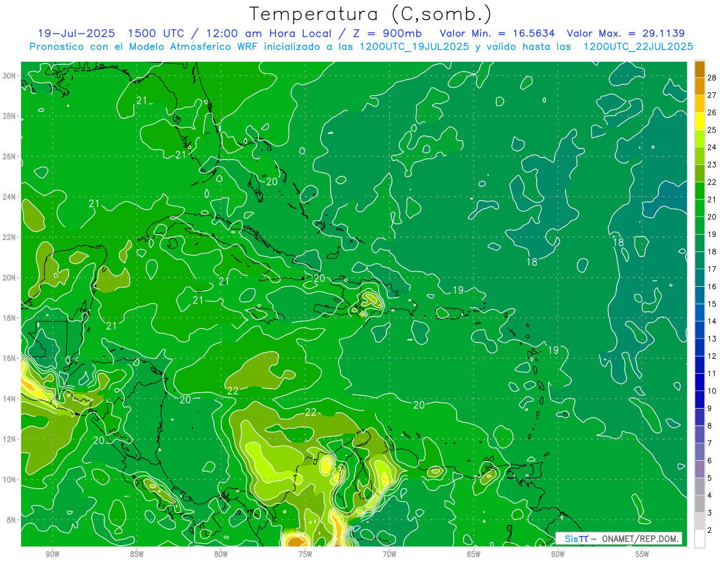Click the '55W' longitude axis label

(x=642, y=554)
